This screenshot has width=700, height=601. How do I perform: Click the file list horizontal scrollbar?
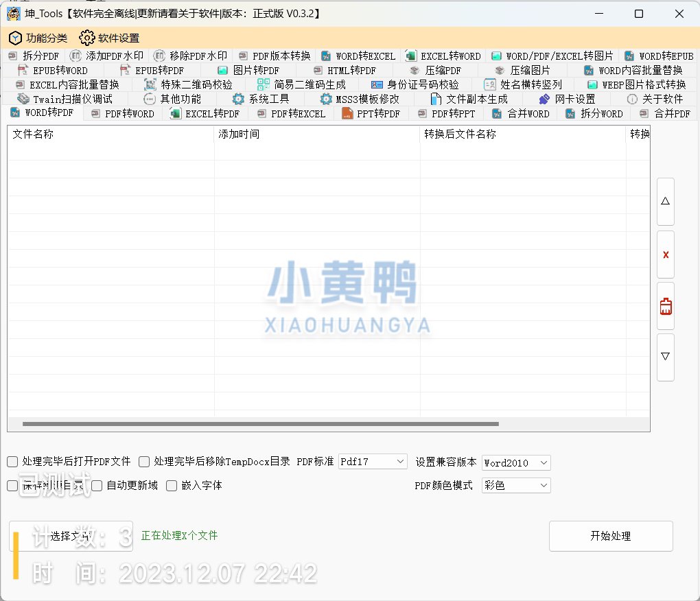pos(261,424)
